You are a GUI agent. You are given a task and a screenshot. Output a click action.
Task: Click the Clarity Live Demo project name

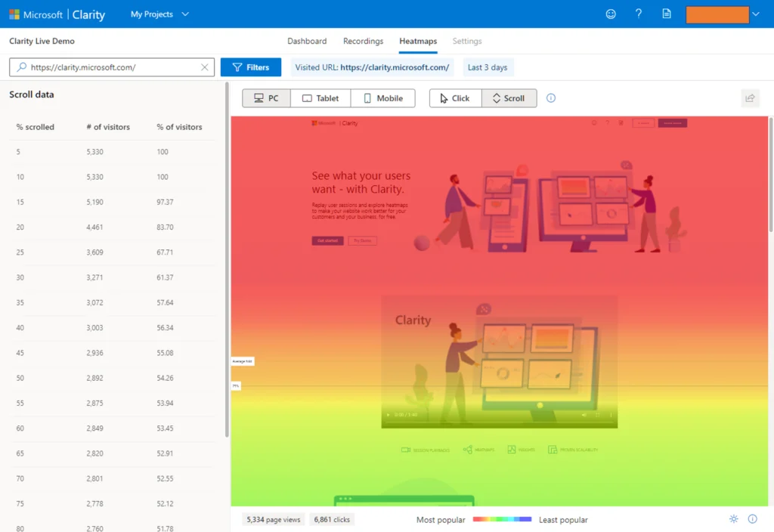[42, 41]
